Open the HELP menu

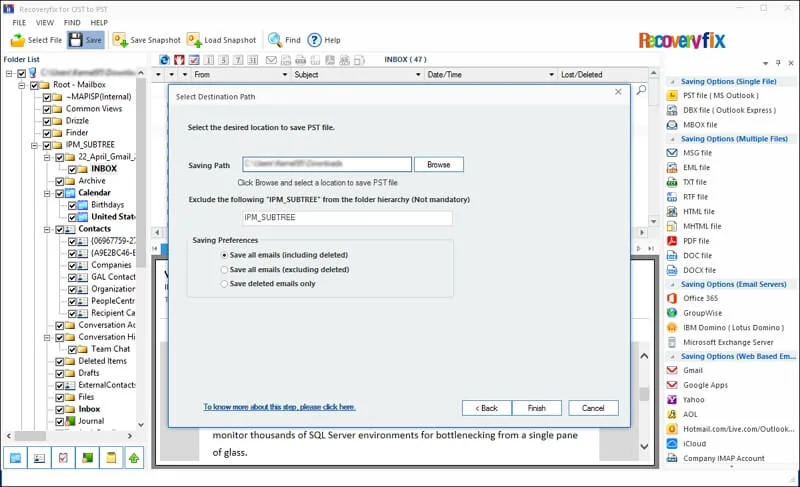[x=99, y=23]
